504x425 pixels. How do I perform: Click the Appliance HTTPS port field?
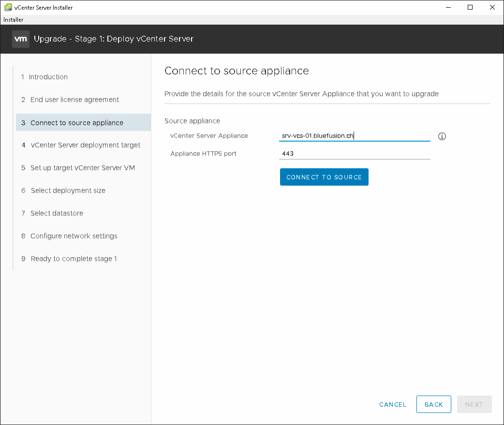pos(354,154)
